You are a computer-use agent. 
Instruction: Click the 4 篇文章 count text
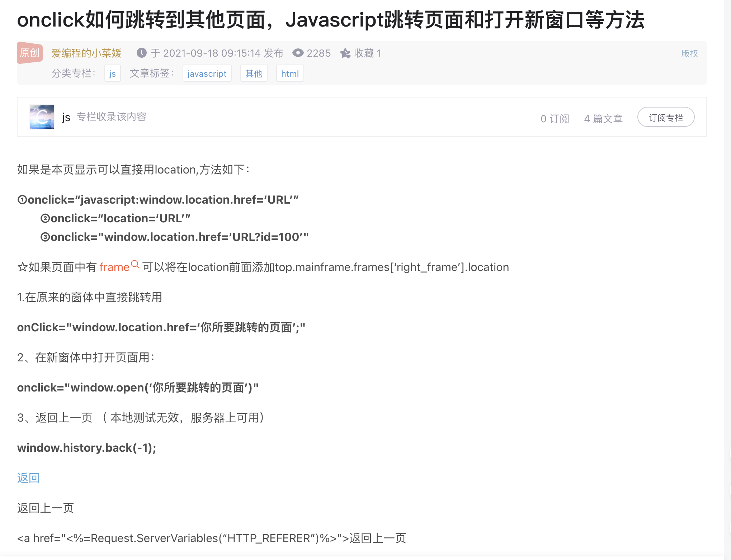[603, 119]
